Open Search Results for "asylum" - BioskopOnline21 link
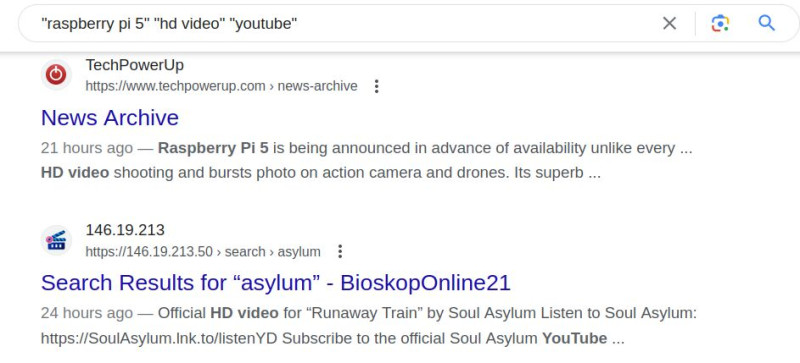The image size is (800, 363). click(x=276, y=283)
